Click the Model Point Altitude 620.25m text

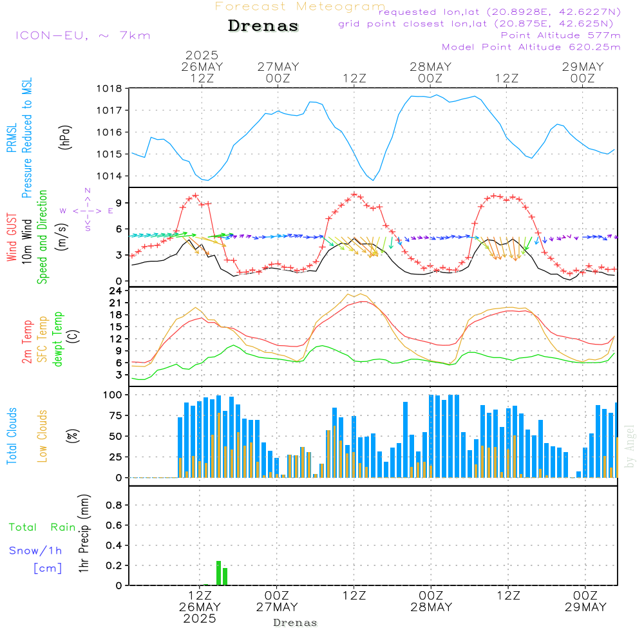coord(531,47)
